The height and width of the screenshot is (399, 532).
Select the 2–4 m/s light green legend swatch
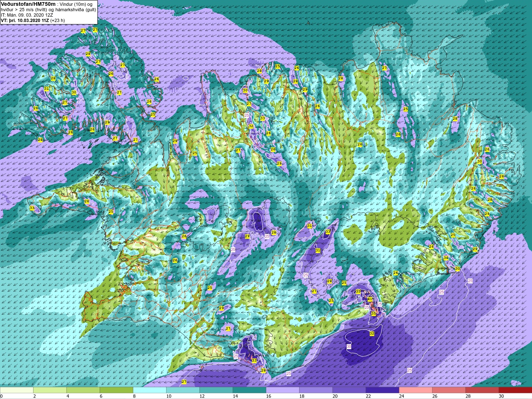tap(50, 390)
